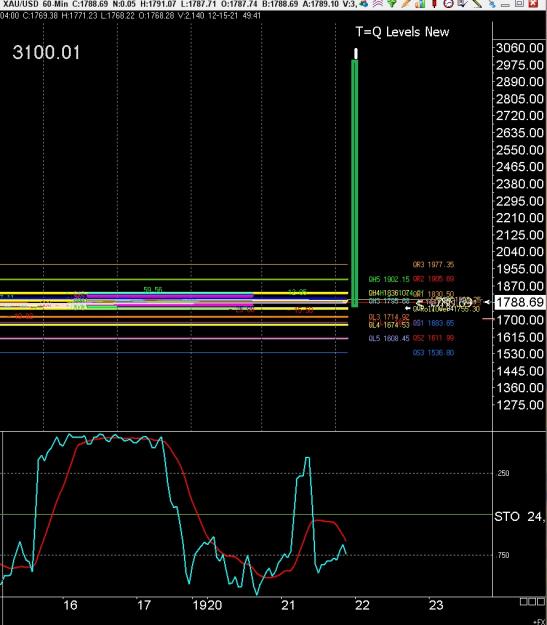Open the colored bar chart icon
Screen dimensions: 547x625
click(x=420, y=4)
